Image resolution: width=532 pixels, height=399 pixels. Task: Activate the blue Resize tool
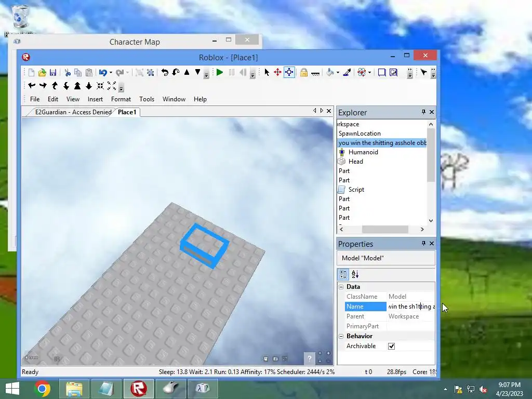[x=289, y=72]
